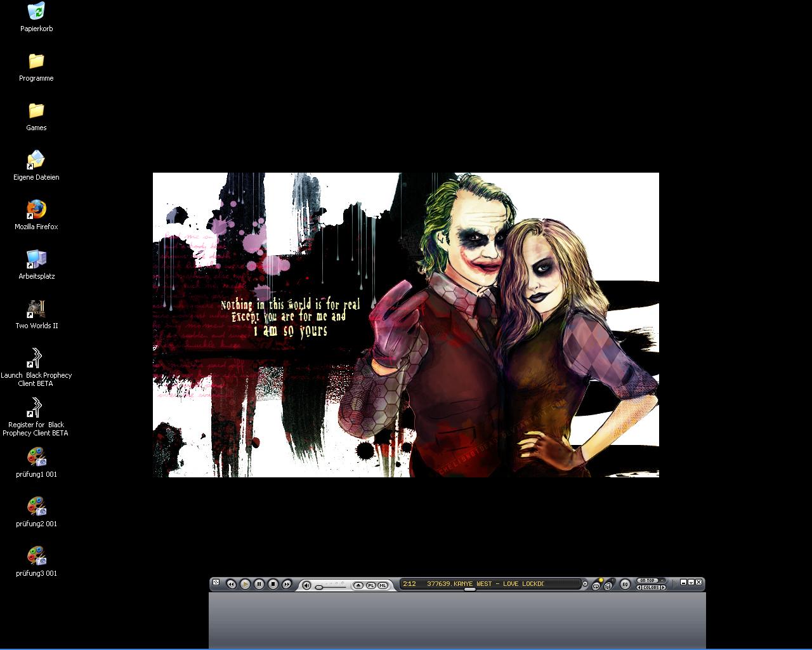This screenshot has height=650, width=812.
Task: Toggle the ML media library button
Action: [x=383, y=585]
